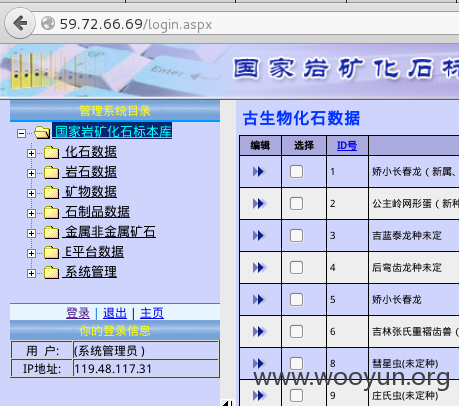Collapse the 国家岩矿化石标本库 root tree node

(21, 133)
